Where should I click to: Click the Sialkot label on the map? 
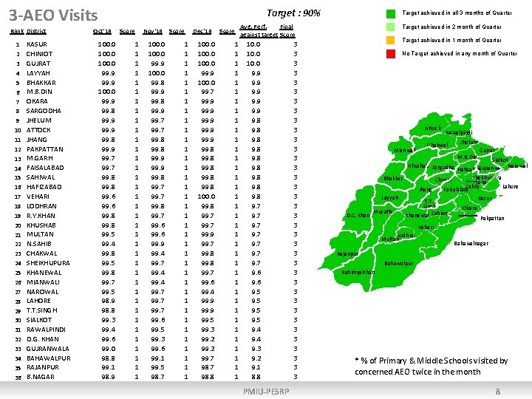(x=499, y=160)
